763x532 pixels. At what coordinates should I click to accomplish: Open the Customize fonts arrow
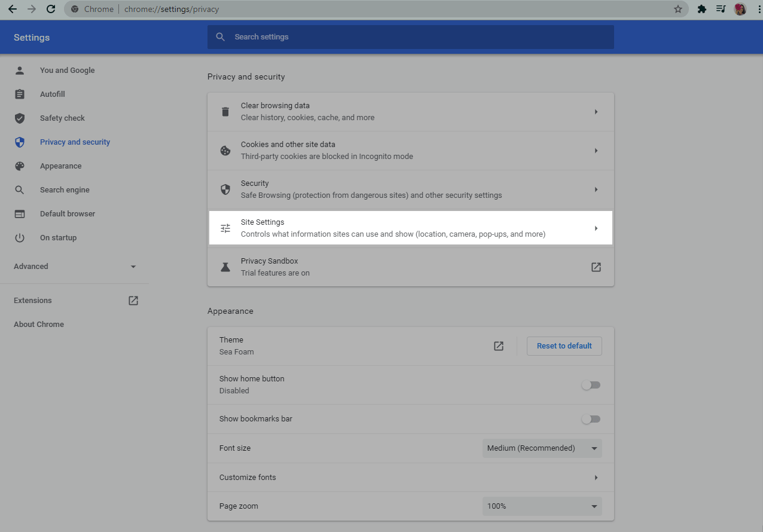coord(596,478)
